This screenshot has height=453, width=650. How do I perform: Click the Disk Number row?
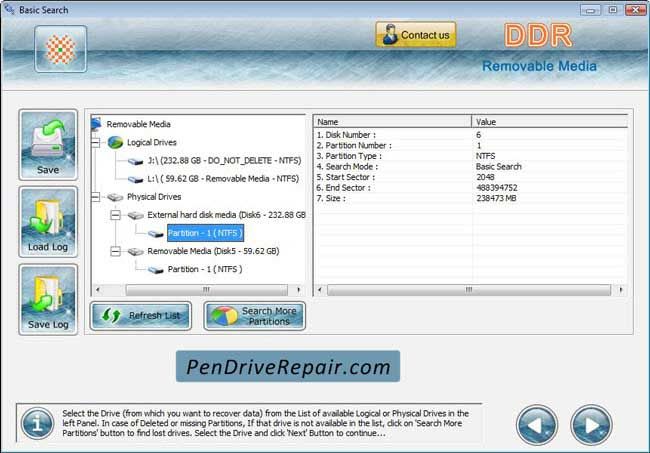pos(471,135)
